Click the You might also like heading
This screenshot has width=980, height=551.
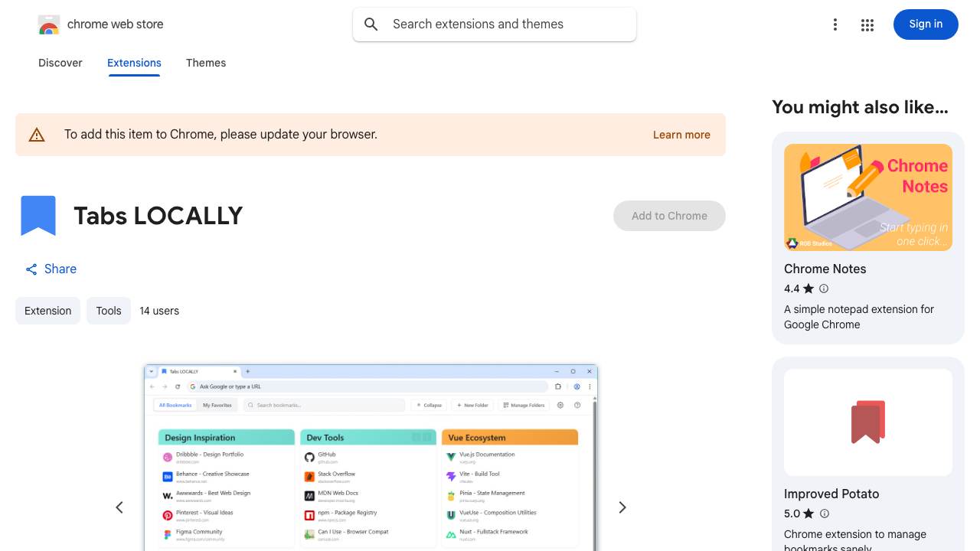coord(860,107)
